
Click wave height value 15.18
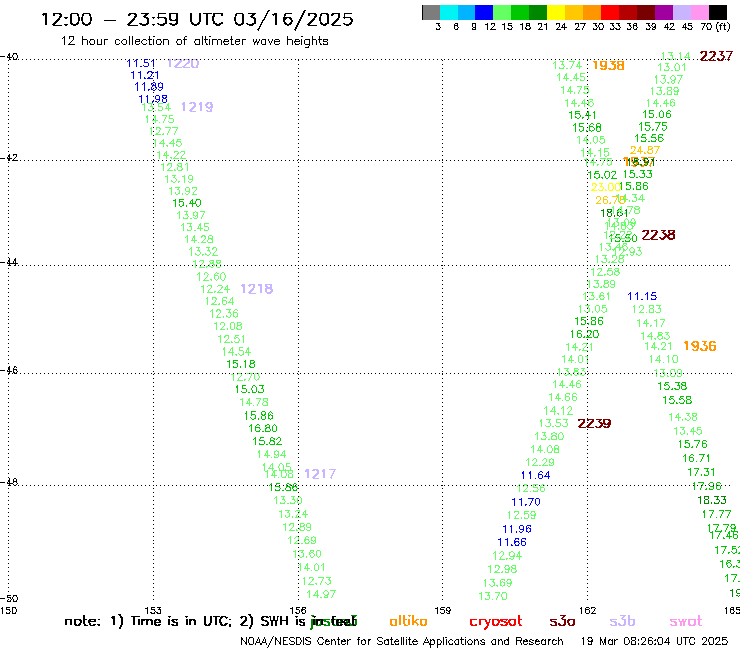(241, 364)
